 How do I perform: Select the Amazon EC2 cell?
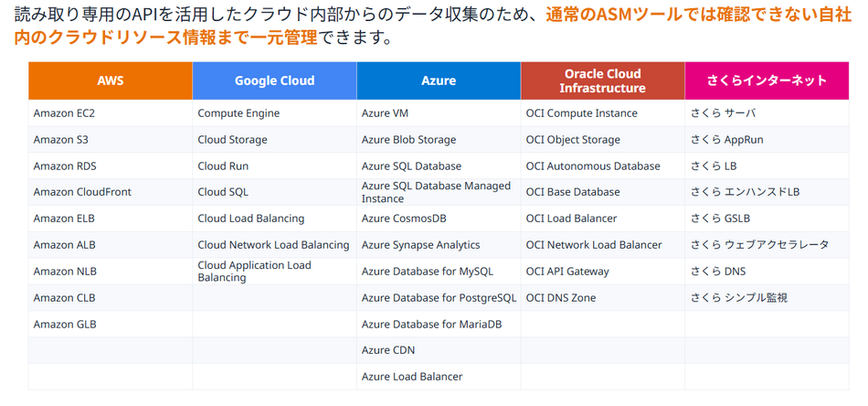pyautogui.click(x=111, y=113)
